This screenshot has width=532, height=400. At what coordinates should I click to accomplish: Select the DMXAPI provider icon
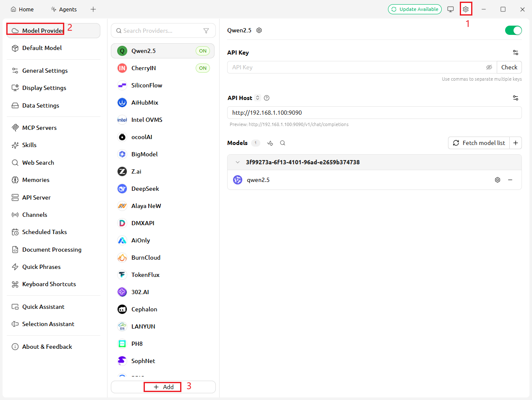point(122,223)
